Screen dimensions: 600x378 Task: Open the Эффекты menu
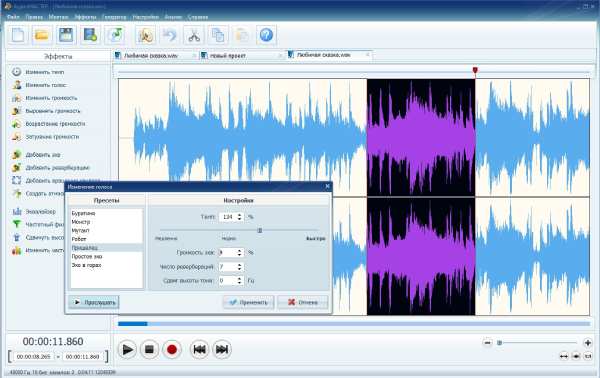coord(85,17)
